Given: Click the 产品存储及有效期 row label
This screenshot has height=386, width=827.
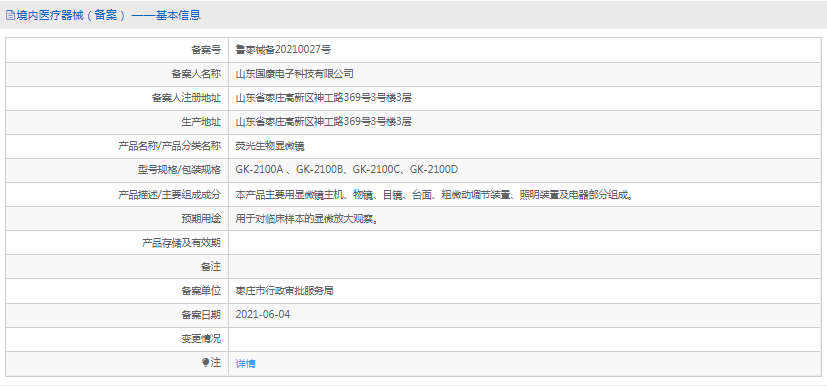Looking at the screenshot, I should pos(181,243).
